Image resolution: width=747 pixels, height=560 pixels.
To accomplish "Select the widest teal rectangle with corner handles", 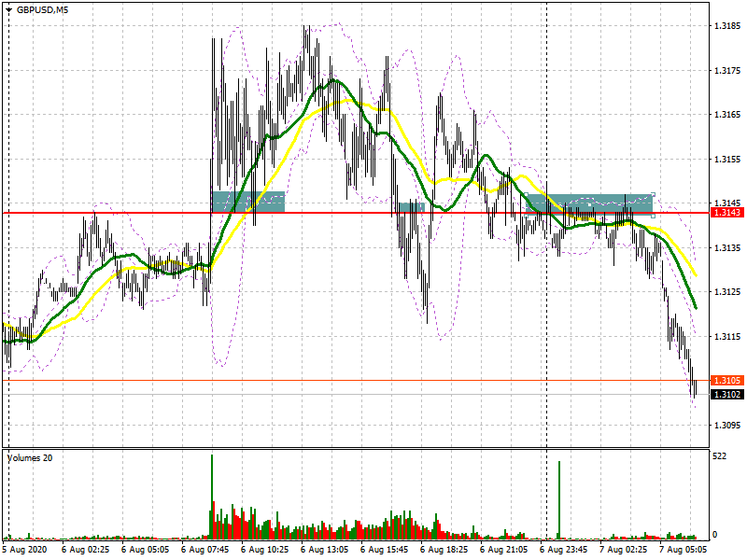I will click(x=589, y=204).
